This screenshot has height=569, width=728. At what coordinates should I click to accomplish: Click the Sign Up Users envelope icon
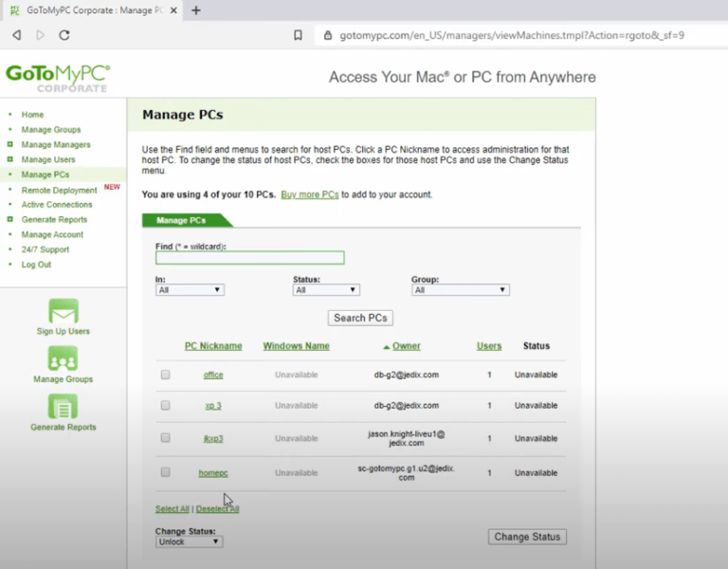63,311
